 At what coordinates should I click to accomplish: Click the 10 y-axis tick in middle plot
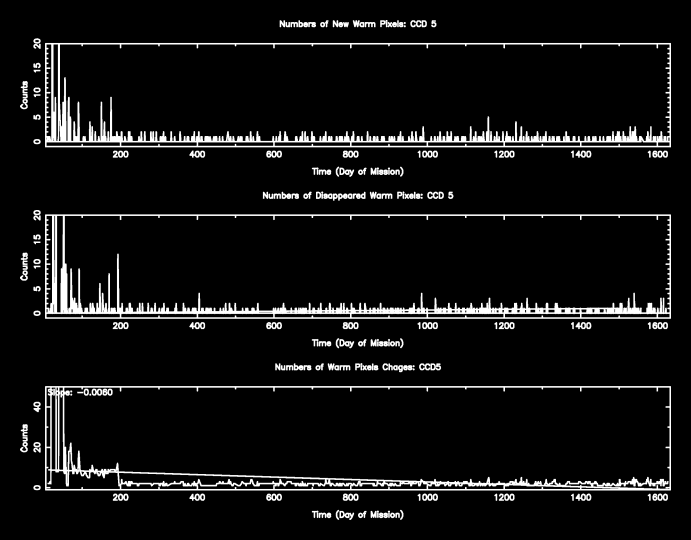(37, 264)
